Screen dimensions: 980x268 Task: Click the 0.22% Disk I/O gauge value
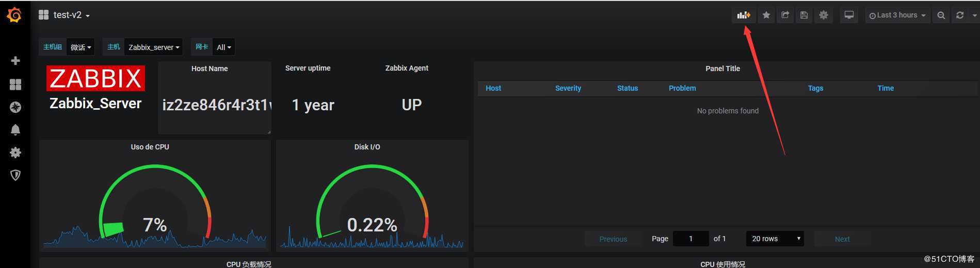pyautogui.click(x=372, y=225)
